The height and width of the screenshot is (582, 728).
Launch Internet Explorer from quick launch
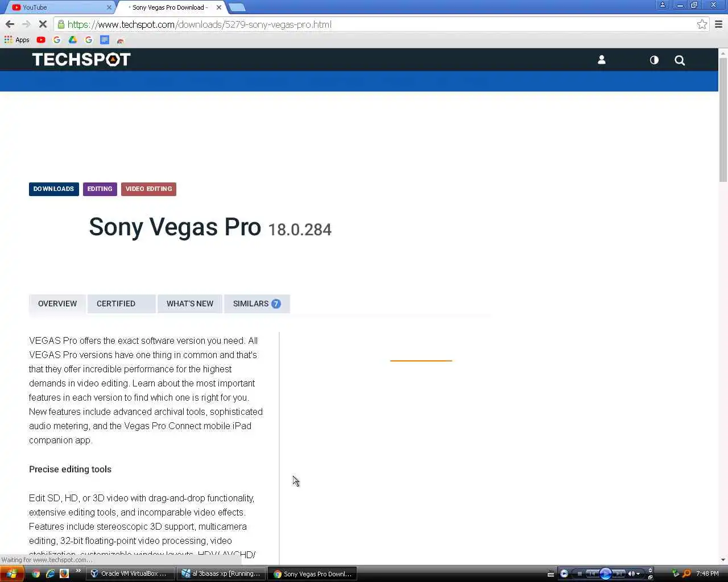click(x=50, y=573)
